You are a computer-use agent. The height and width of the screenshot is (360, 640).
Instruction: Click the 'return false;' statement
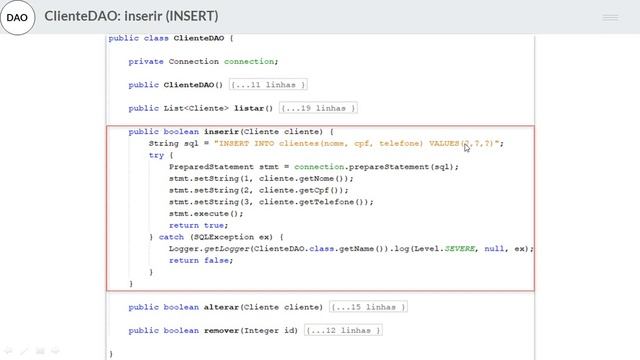click(x=201, y=260)
